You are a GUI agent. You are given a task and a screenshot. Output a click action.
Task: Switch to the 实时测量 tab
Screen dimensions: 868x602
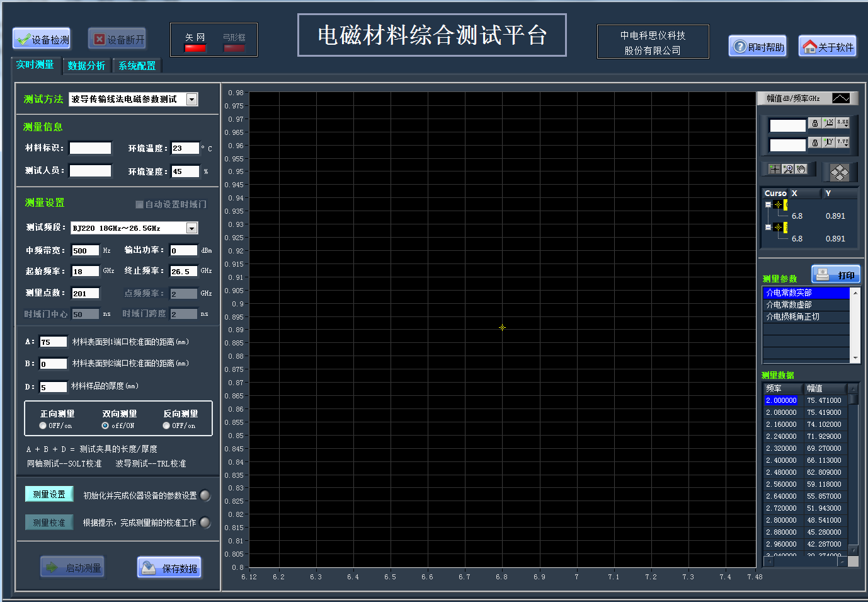(x=35, y=65)
